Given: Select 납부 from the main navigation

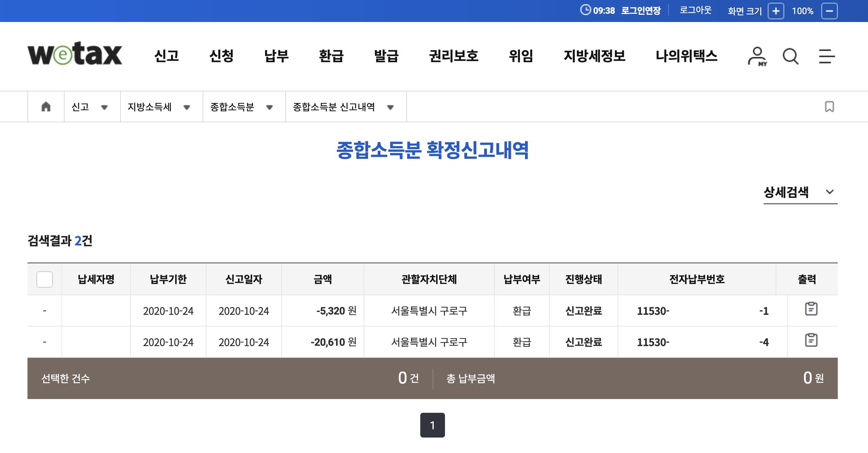Looking at the screenshot, I should pos(276,57).
